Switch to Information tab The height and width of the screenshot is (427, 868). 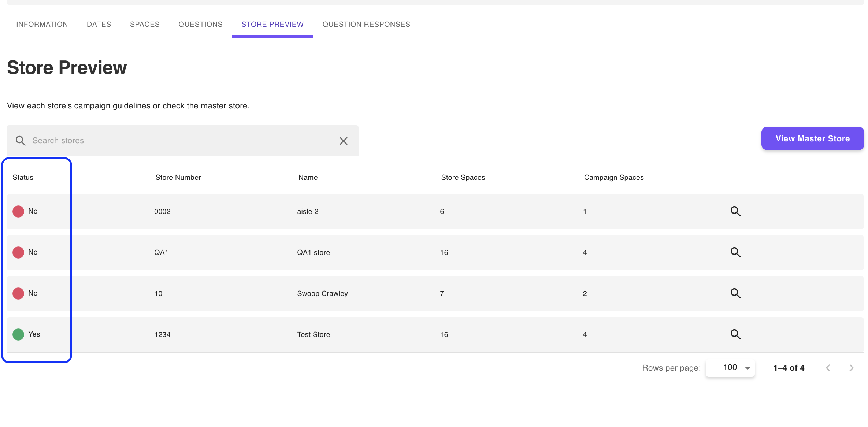tap(42, 24)
